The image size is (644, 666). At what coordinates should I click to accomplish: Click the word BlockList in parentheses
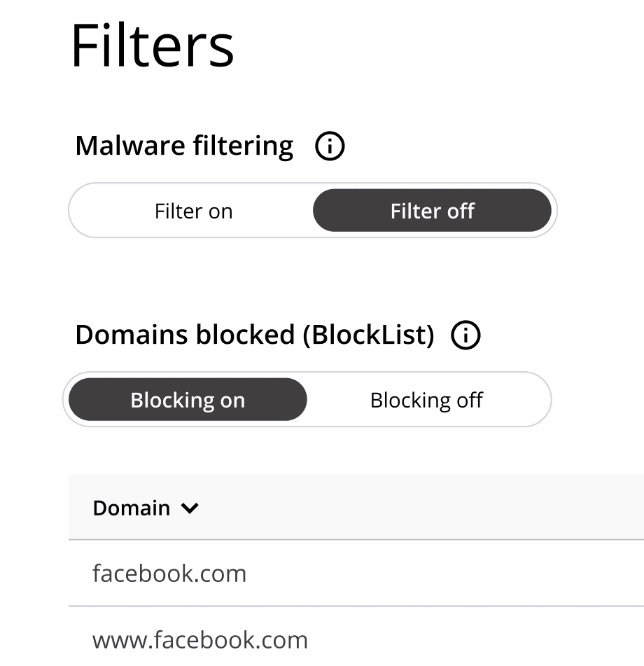point(369,335)
